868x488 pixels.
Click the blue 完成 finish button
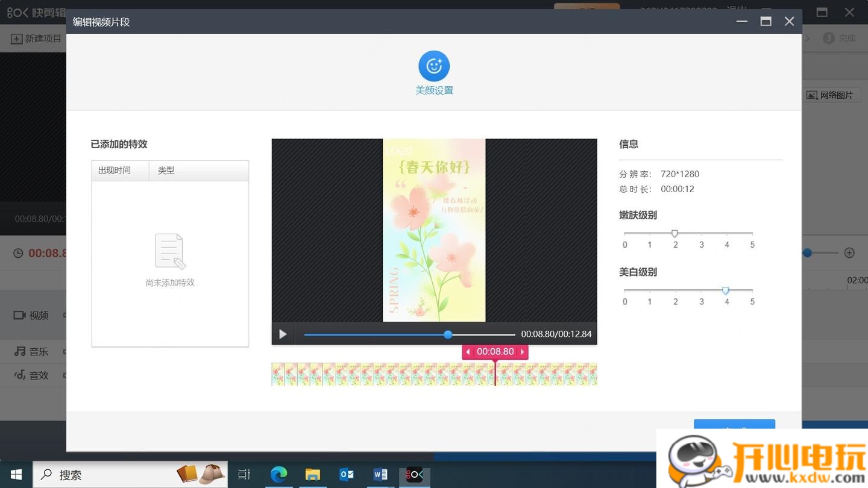[734, 427]
